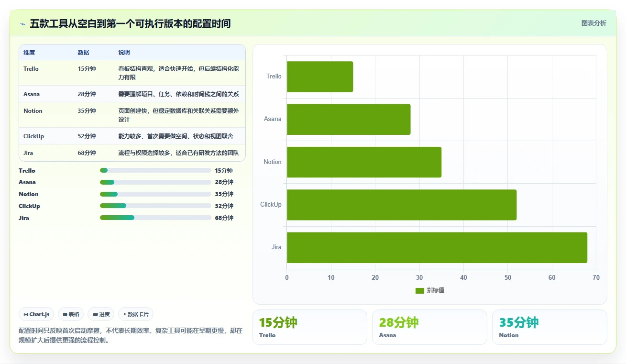This screenshot has height=364, width=626.
Task: Click the ClickUp bar in the chart
Action: [x=402, y=205]
